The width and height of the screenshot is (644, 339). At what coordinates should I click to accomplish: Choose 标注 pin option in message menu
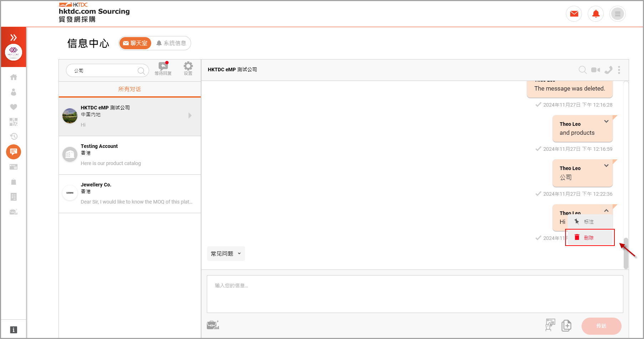(590, 222)
